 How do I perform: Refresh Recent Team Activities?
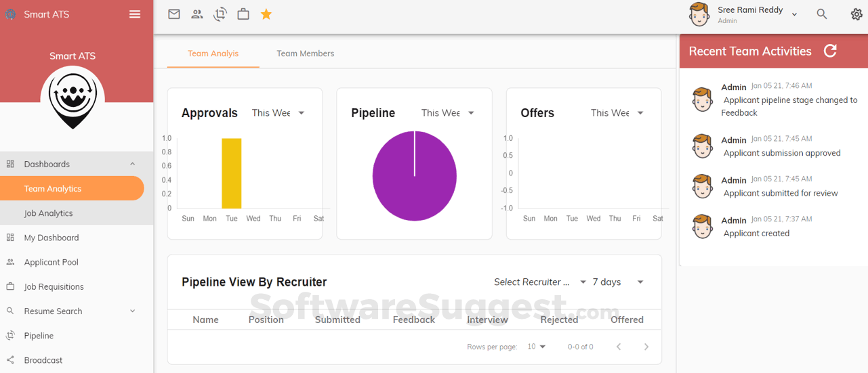point(830,51)
